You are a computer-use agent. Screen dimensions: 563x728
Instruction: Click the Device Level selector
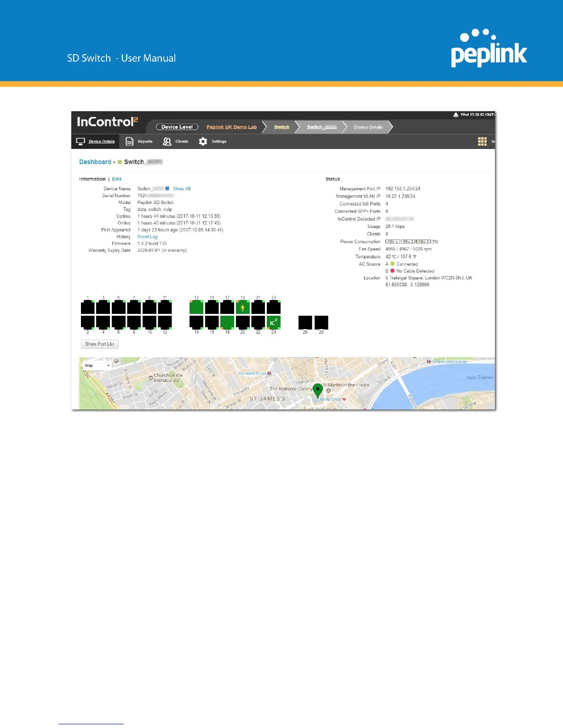[177, 127]
